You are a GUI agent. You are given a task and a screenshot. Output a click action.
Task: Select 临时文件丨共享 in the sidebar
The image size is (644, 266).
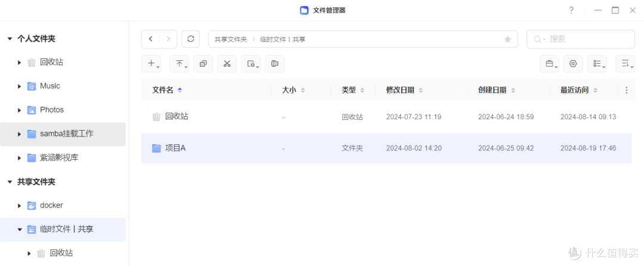(x=63, y=230)
